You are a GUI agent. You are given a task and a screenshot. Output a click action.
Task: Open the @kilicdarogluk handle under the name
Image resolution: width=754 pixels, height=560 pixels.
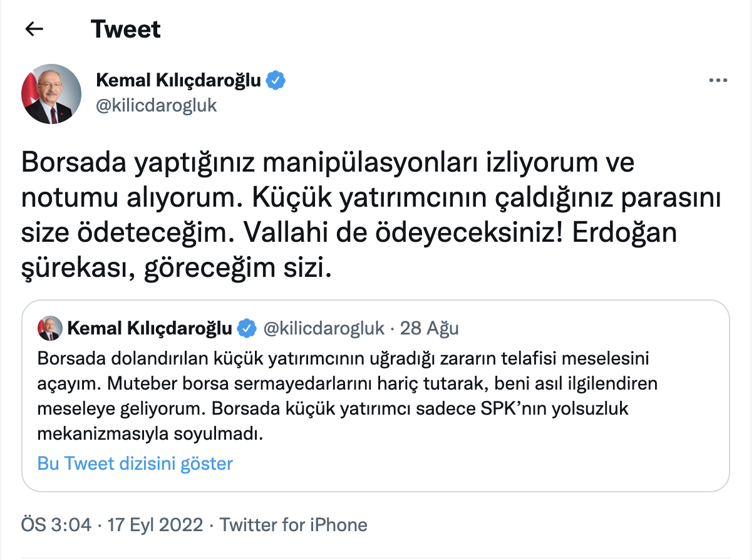(x=157, y=105)
